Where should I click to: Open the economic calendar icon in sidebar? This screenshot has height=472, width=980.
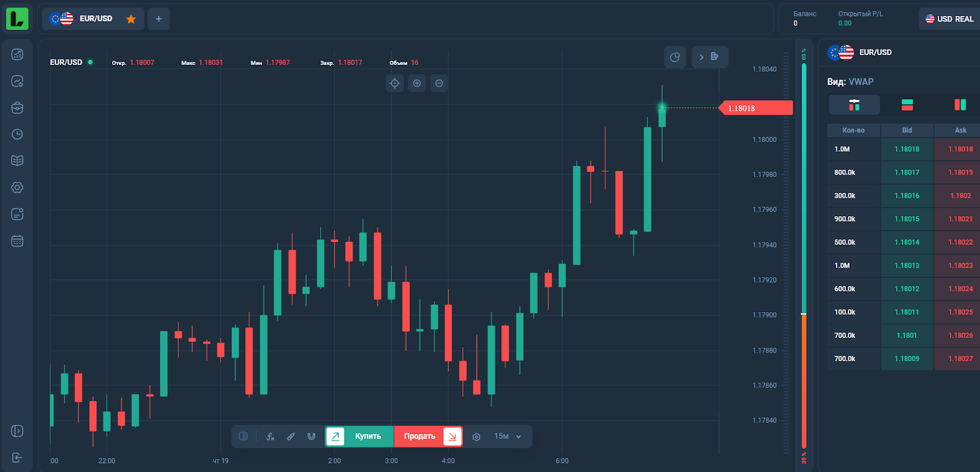tap(17, 241)
